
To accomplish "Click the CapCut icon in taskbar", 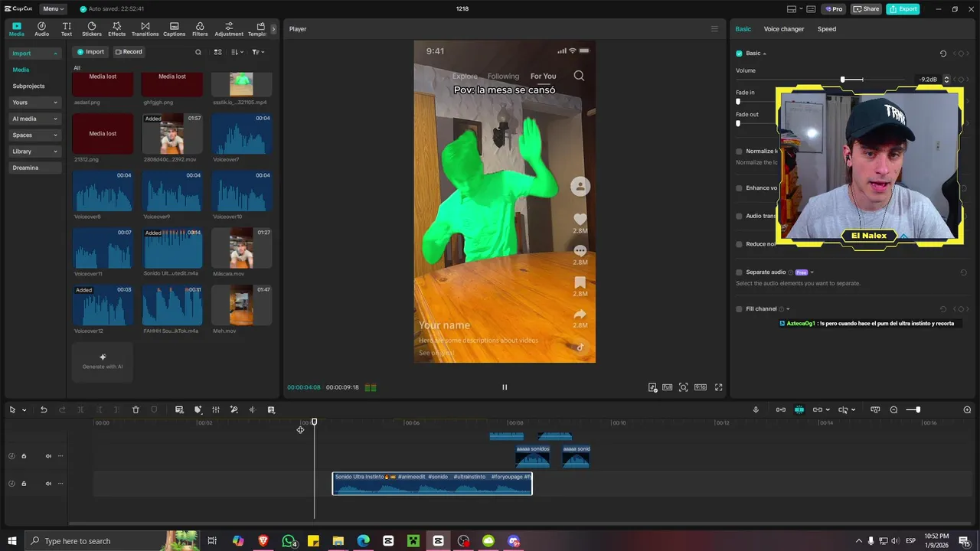I will click(x=438, y=541).
